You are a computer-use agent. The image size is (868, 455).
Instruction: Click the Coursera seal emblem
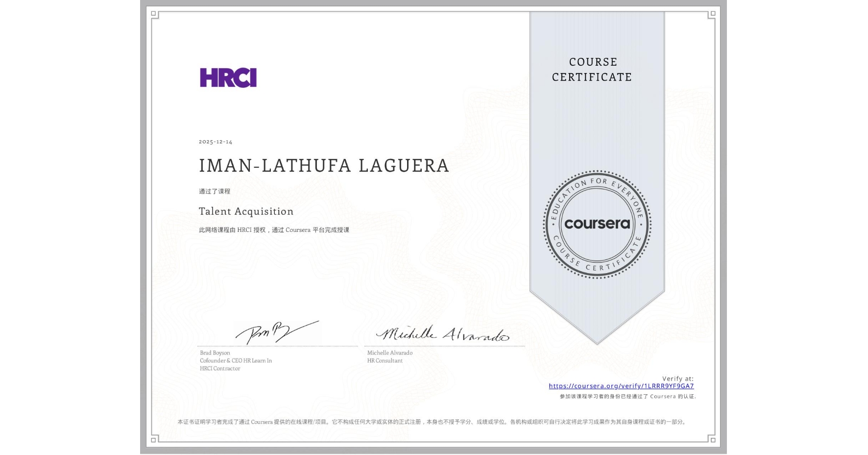click(x=597, y=225)
